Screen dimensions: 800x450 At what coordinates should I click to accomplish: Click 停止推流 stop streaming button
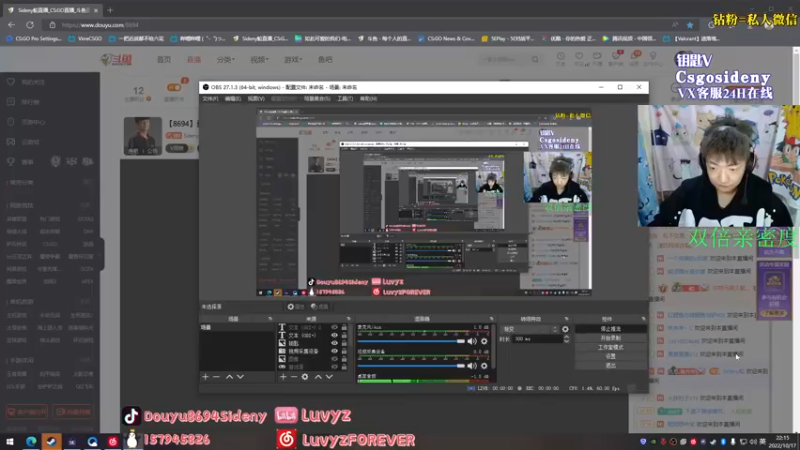611,329
